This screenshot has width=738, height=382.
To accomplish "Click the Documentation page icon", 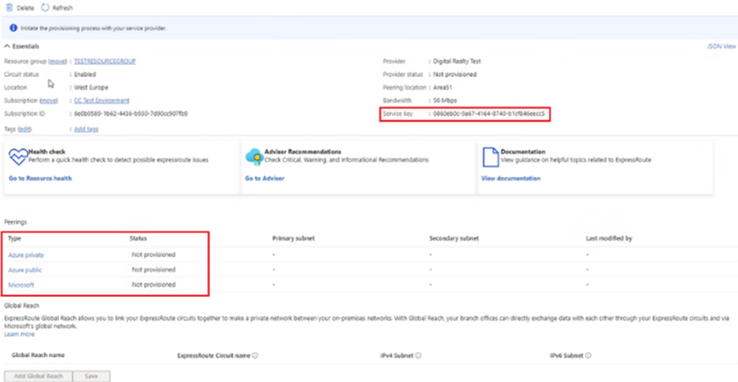I will (490, 158).
